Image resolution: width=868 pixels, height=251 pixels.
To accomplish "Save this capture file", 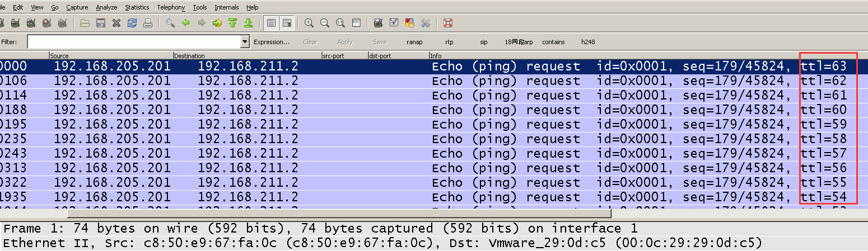I will tap(101, 23).
